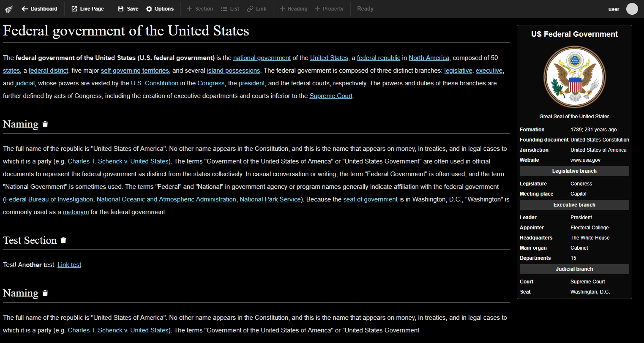The image size is (644, 343).
Task: Open the island possessions link
Action: tap(233, 71)
